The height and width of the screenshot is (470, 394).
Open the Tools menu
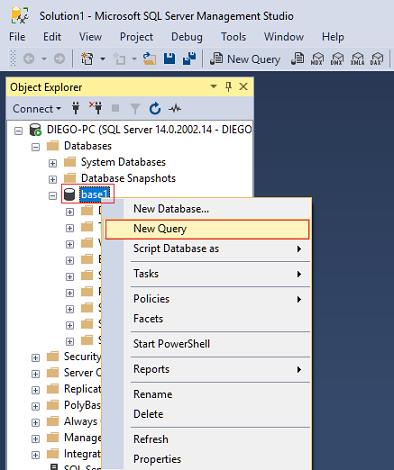coord(233,37)
